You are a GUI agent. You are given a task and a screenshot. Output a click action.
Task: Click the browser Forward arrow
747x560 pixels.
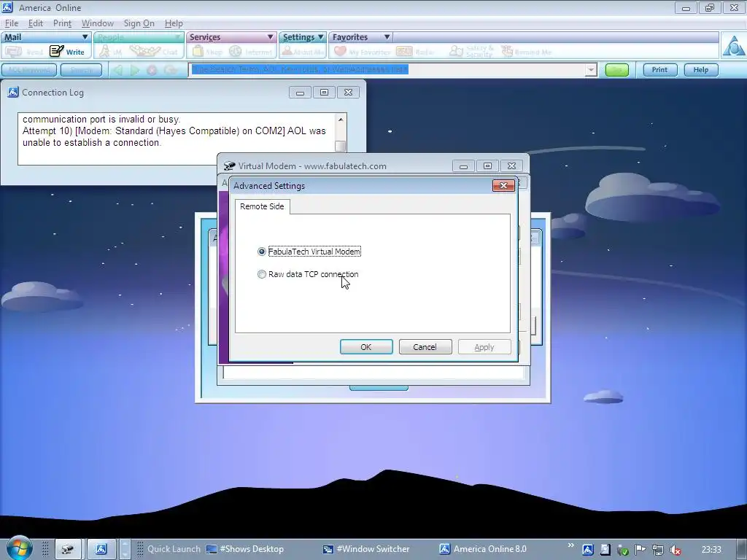(135, 70)
